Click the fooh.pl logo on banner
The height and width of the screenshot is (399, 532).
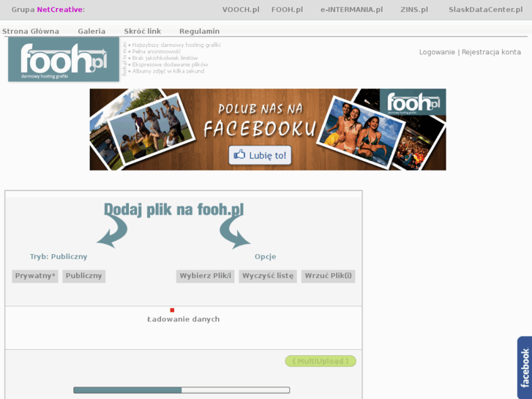point(413,102)
